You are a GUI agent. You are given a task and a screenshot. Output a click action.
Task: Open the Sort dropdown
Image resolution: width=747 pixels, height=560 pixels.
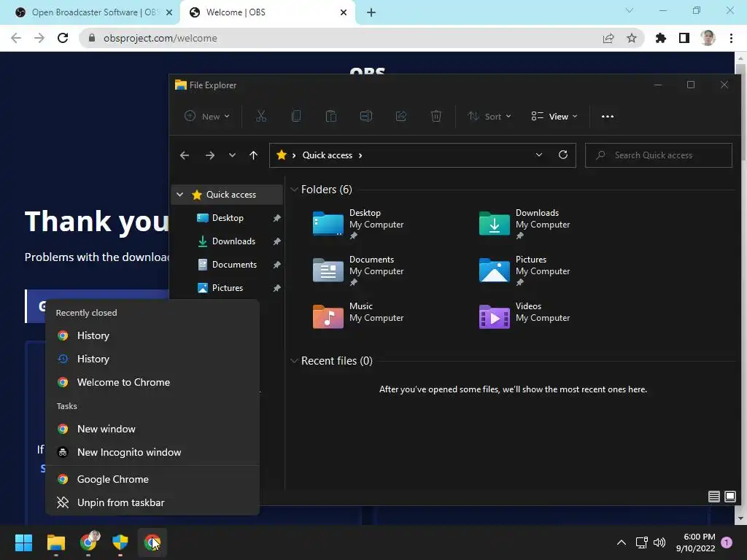click(x=489, y=116)
